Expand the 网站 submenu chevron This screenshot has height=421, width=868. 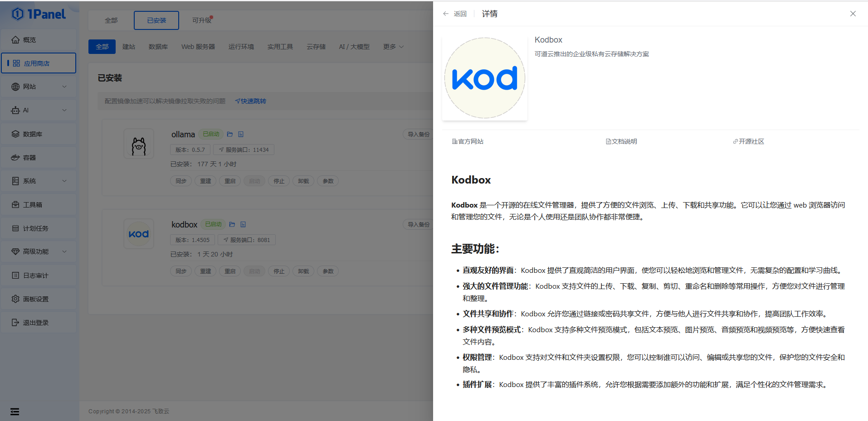click(x=64, y=87)
